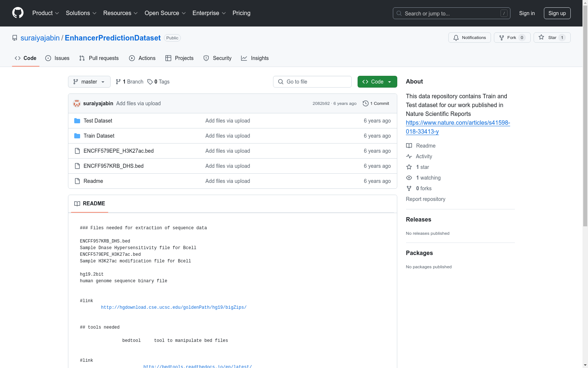Open the Pull requests tab

tap(99, 58)
